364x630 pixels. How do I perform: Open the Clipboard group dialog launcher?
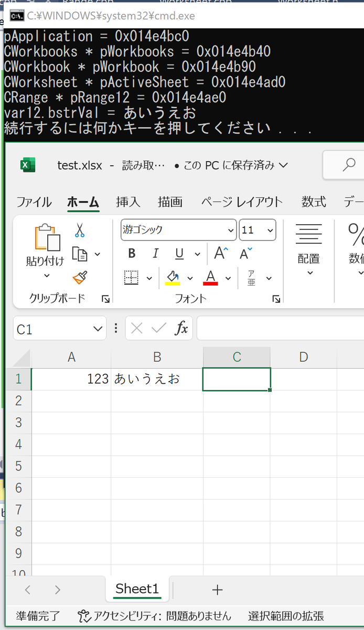pyautogui.click(x=106, y=299)
